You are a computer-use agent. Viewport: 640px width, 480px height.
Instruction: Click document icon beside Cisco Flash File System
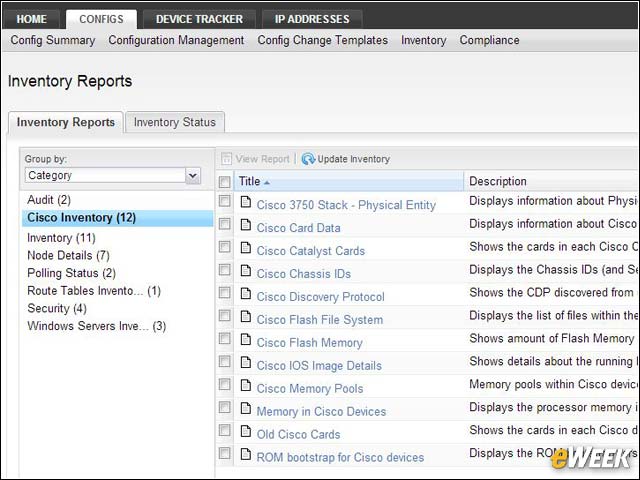pos(245,316)
